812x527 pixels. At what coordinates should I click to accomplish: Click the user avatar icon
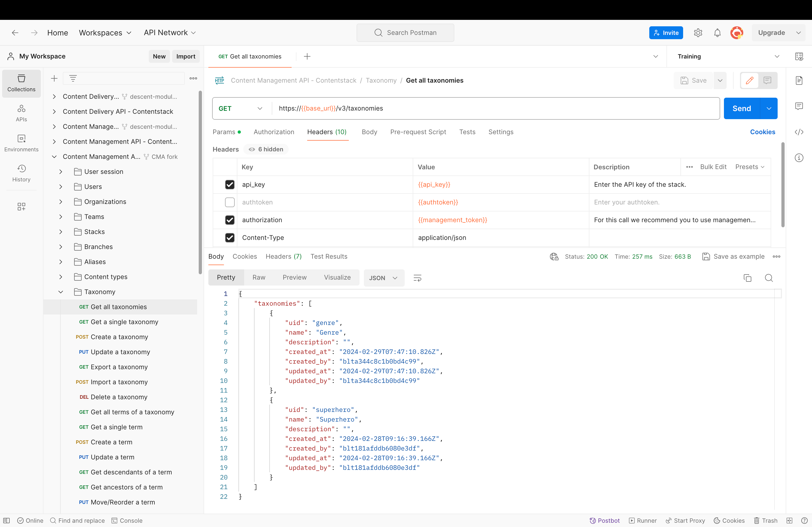(737, 33)
